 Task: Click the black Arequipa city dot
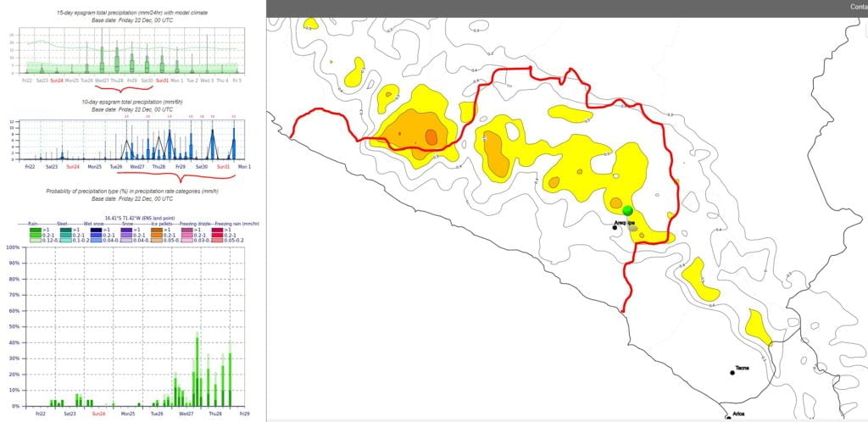pyautogui.click(x=615, y=227)
